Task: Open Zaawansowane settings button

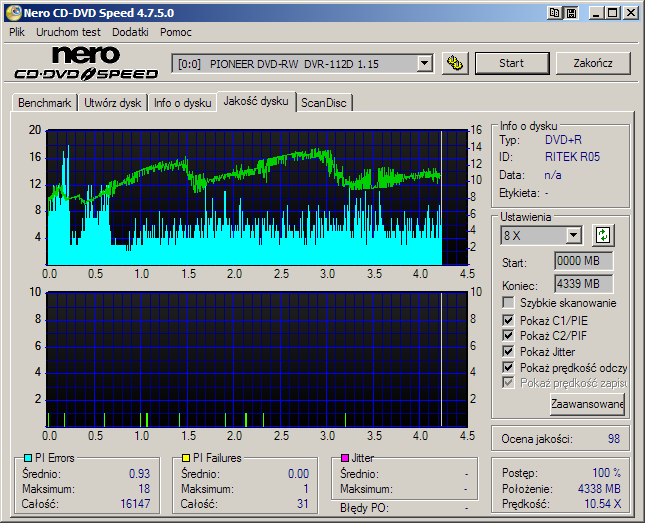Action: point(587,404)
